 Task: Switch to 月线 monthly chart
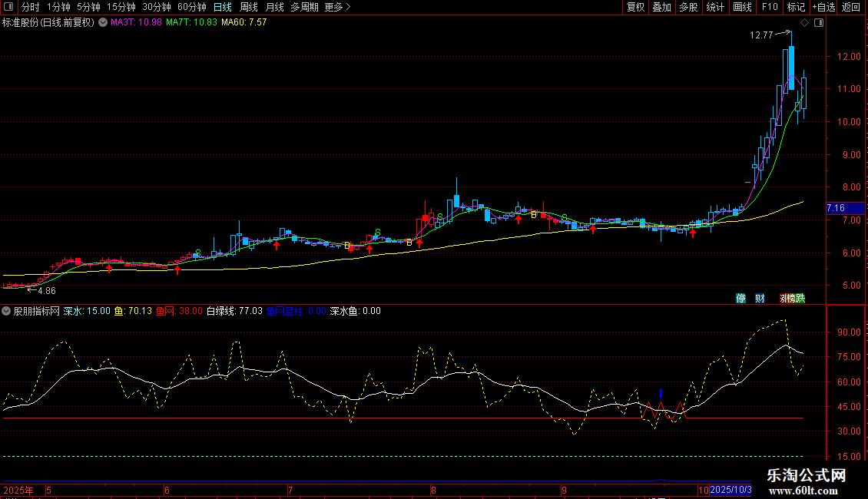coord(274,7)
